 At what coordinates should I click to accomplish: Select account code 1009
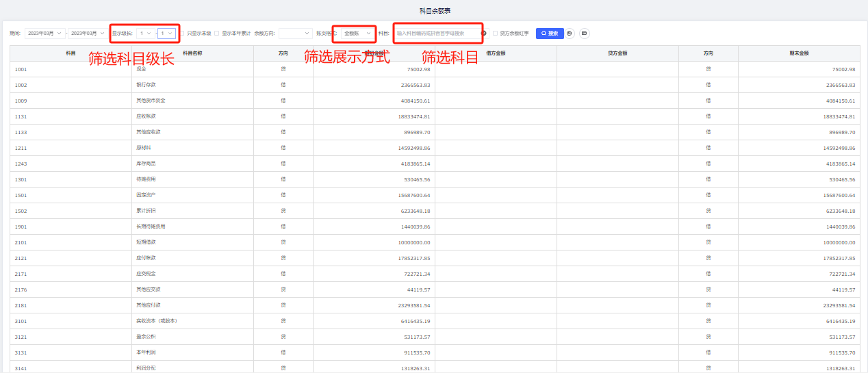(x=21, y=101)
